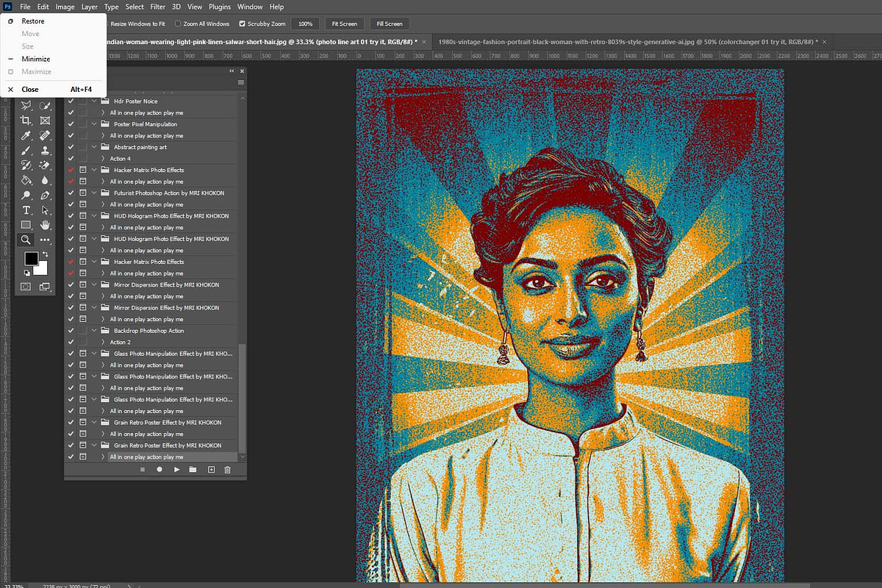The height and width of the screenshot is (588, 882).
Task: Collapse Futurist Photoshop Action set
Action: click(95, 193)
